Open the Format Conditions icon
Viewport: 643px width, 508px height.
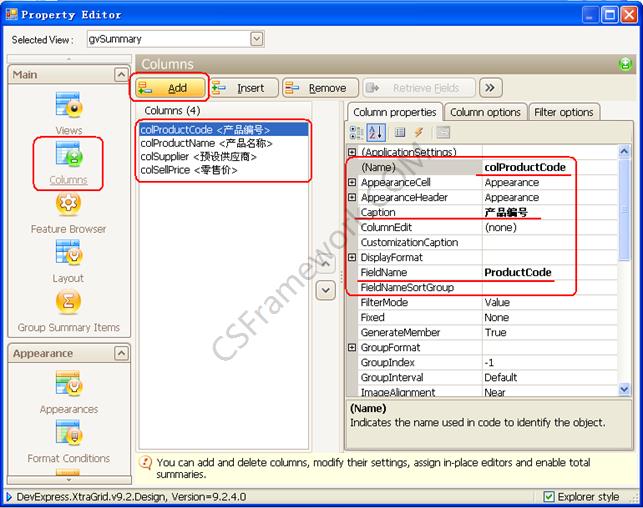tap(68, 434)
